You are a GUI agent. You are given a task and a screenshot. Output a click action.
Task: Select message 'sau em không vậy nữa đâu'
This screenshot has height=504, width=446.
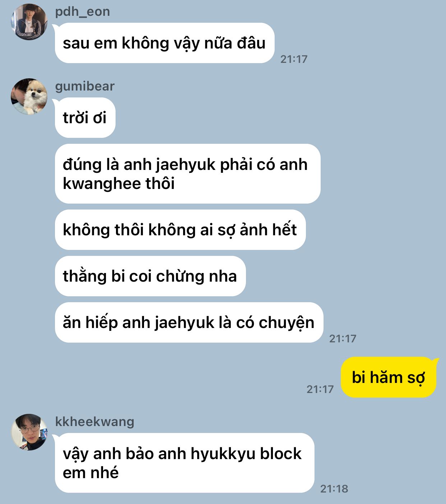(x=164, y=43)
